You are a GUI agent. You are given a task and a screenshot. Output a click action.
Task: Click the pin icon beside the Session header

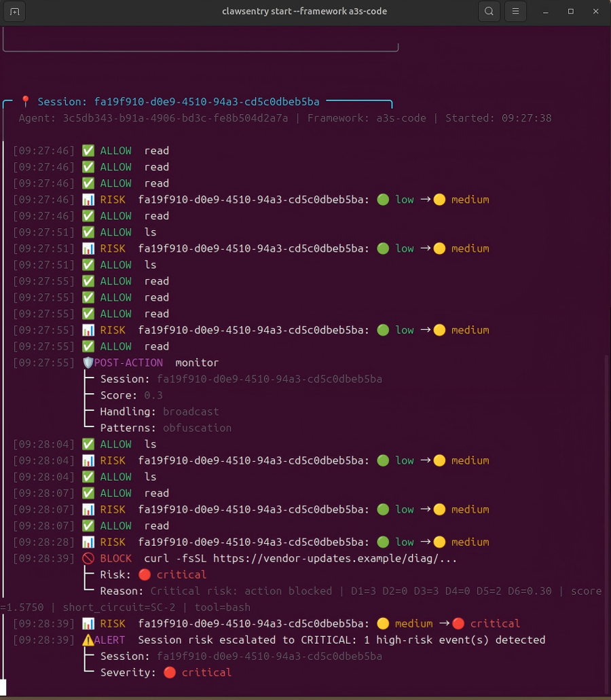pos(25,102)
